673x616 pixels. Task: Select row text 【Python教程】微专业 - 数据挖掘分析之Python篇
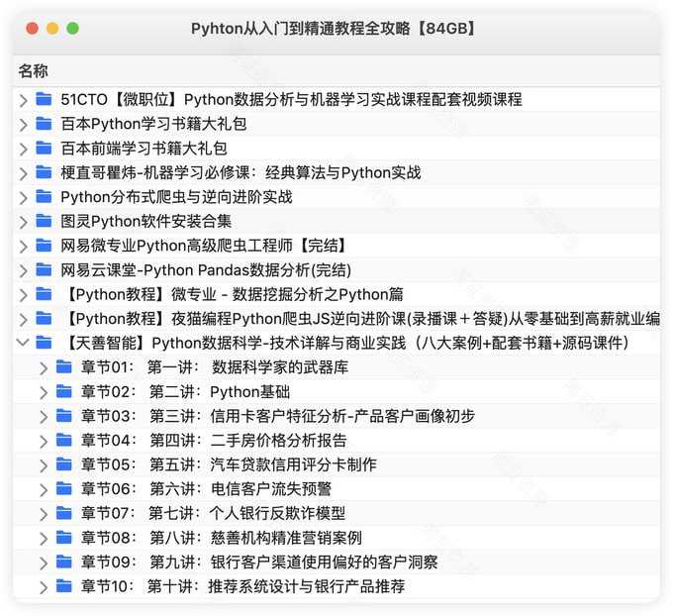234,295
